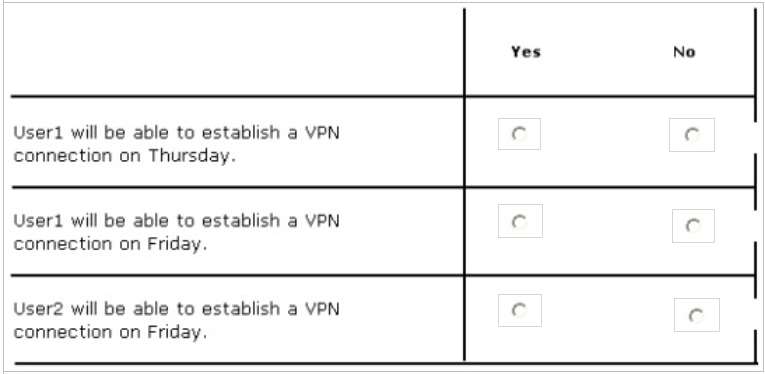Click User1 in the Thursday statement
Image resolution: width=765 pixels, height=374 pixels.
point(38,133)
